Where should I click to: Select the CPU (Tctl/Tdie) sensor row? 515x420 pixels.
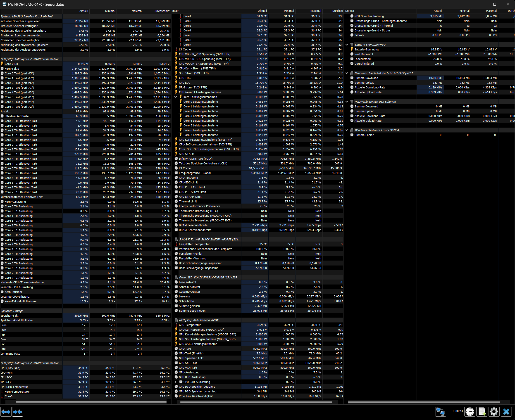(x=11, y=368)
